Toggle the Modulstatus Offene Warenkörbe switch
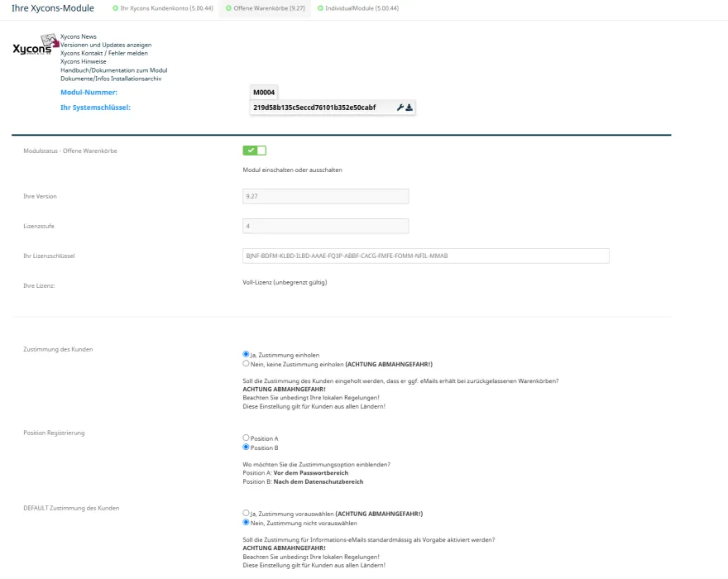The height and width of the screenshot is (579, 728). [255, 151]
